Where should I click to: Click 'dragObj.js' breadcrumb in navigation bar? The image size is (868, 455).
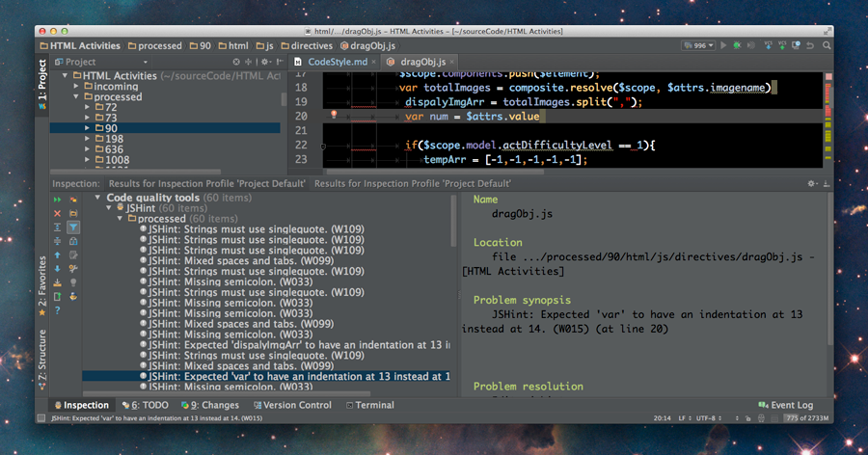368,46
